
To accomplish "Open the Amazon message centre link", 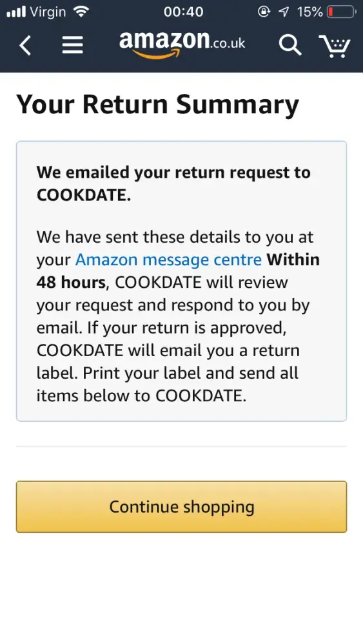I will 168,260.
